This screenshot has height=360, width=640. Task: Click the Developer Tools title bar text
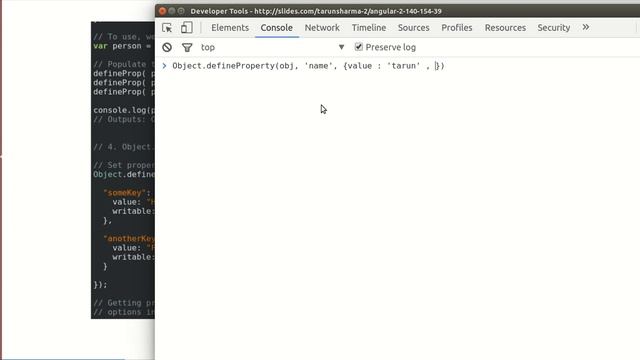pyautogui.click(x=316, y=11)
